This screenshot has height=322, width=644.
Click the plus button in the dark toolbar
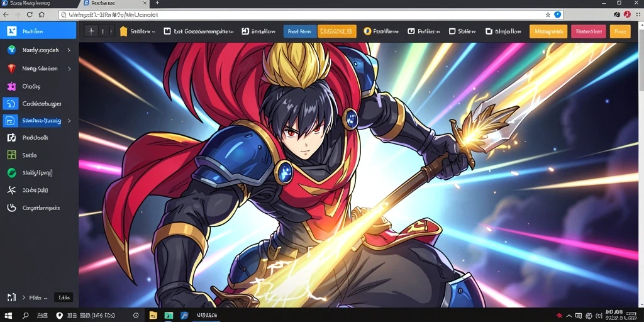click(91, 31)
